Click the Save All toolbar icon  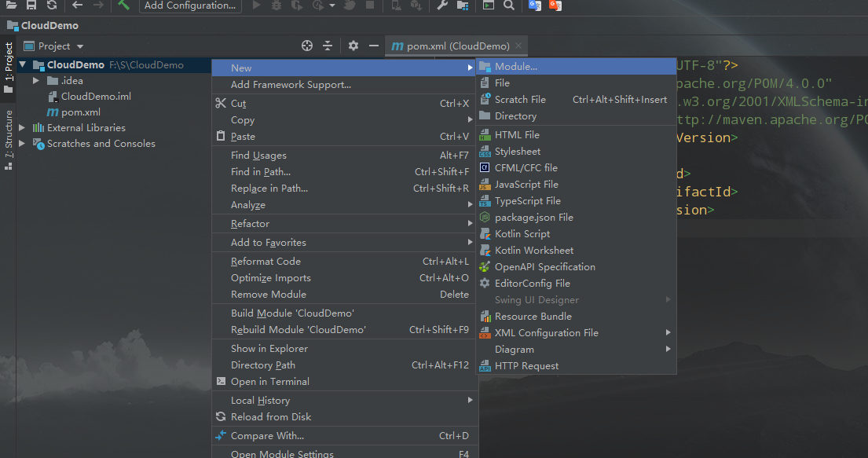[31, 5]
